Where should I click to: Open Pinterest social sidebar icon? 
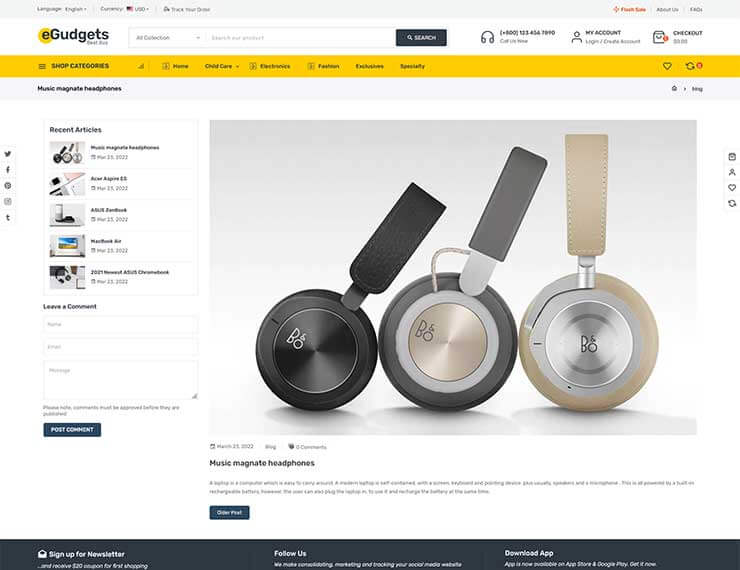pyautogui.click(x=8, y=185)
